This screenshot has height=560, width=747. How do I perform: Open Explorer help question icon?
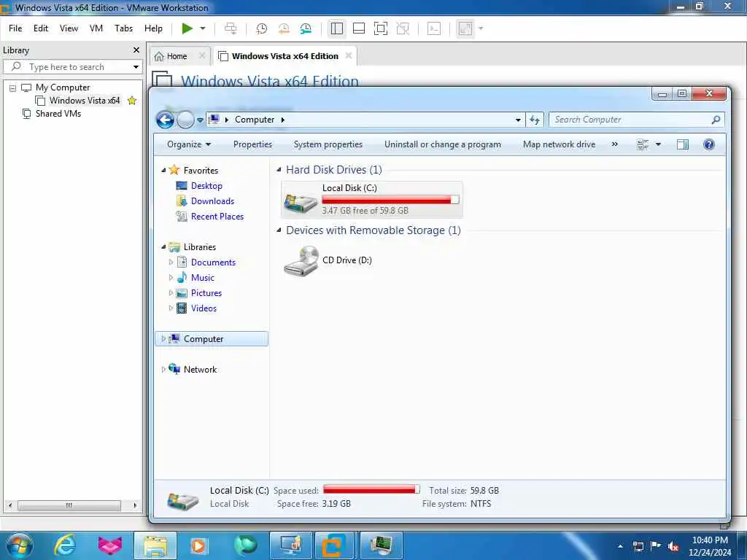(x=709, y=144)
